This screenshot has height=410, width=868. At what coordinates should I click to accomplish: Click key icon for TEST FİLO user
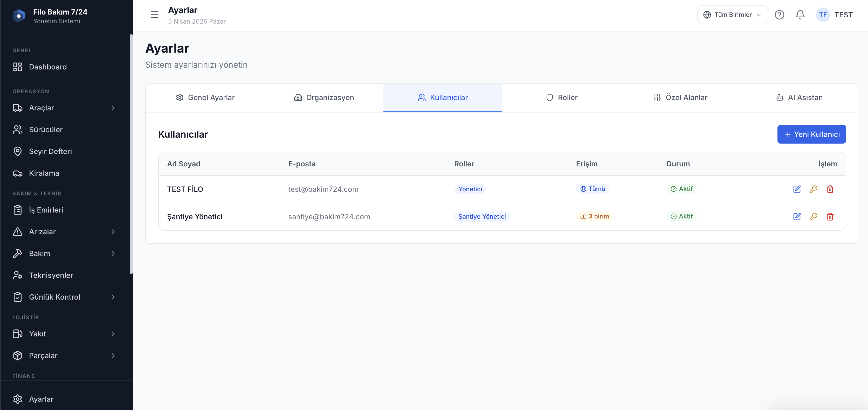tap(813, 189)
